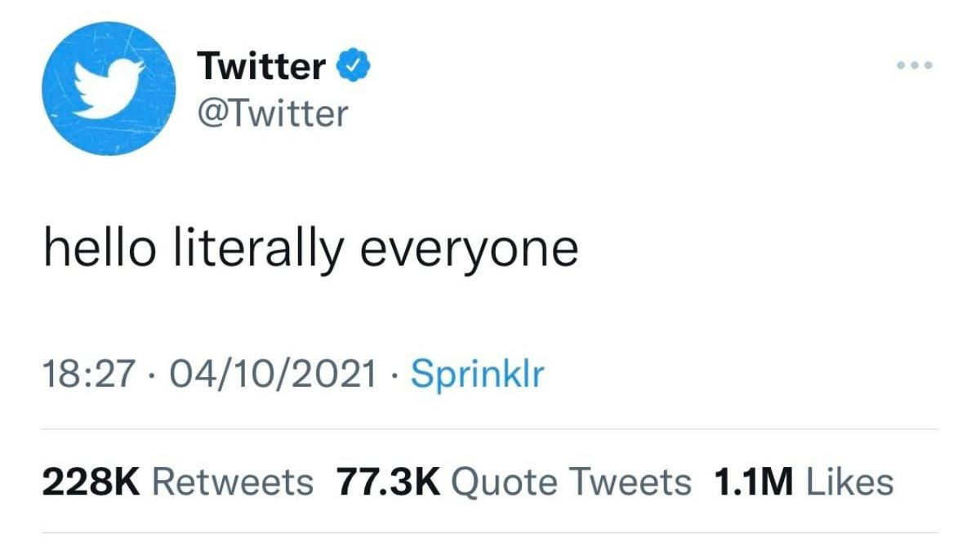Open the Sprinklr source link
The width and height of the screenshot is (980, 551).
tap(477, 375)
